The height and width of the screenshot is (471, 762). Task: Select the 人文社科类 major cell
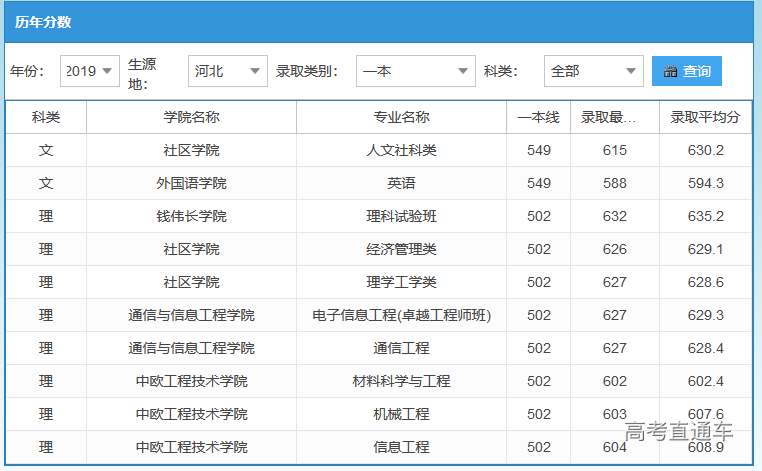[401, 150]
